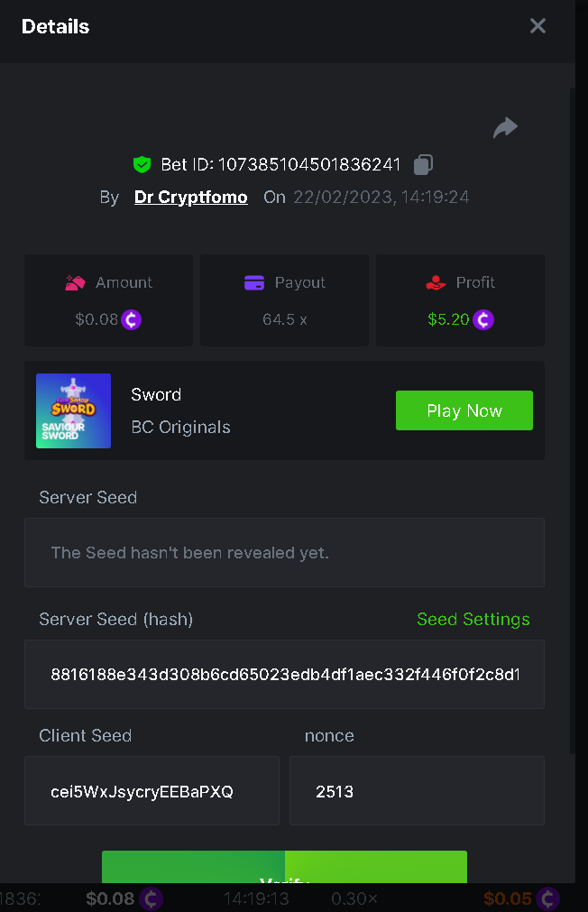Open the Dr Cryptfomo user profile
Screen dimensions: 588x912
190,198
